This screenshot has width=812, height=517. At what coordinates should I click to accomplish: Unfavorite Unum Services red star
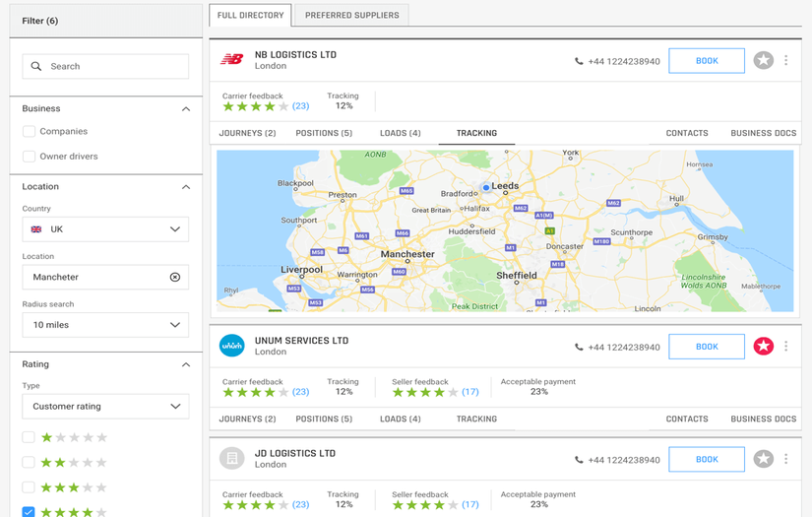tap(764, 346)
